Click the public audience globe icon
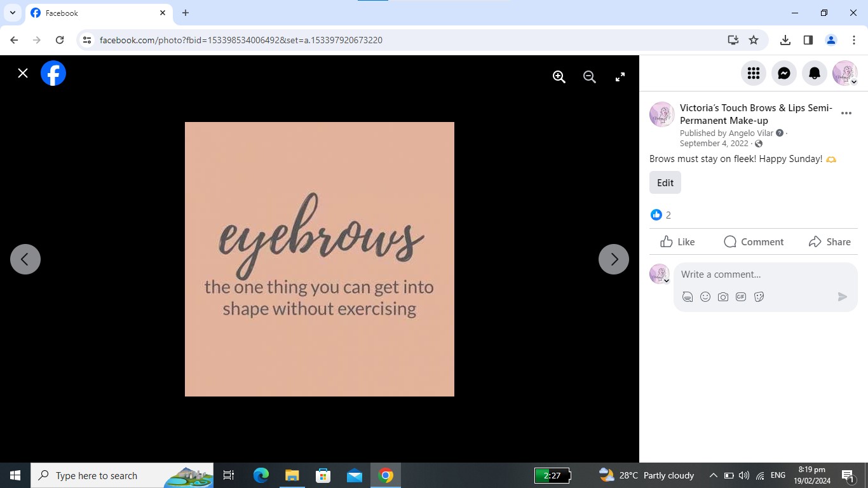Screen dimensions: 868x488 point(759,144)
